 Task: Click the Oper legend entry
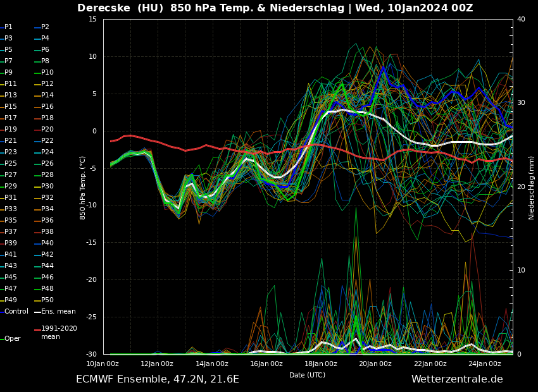coord(13,339)
